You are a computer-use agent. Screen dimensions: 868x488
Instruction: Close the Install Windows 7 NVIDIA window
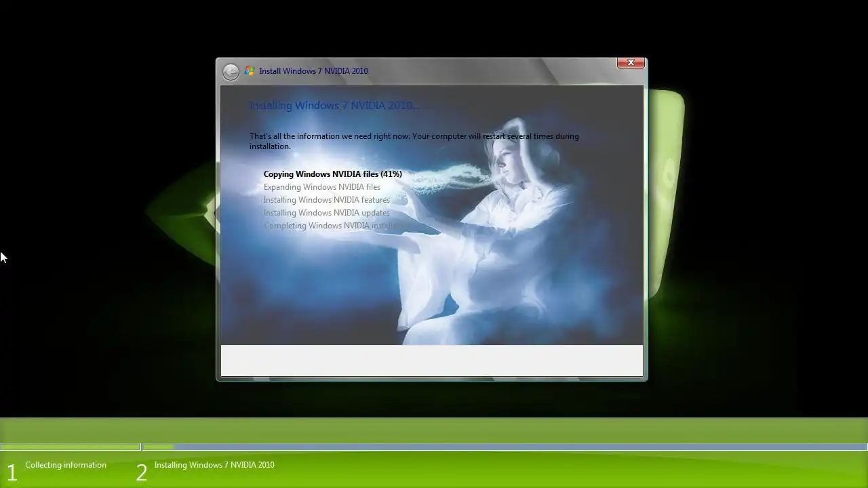[x=631, y=63]
